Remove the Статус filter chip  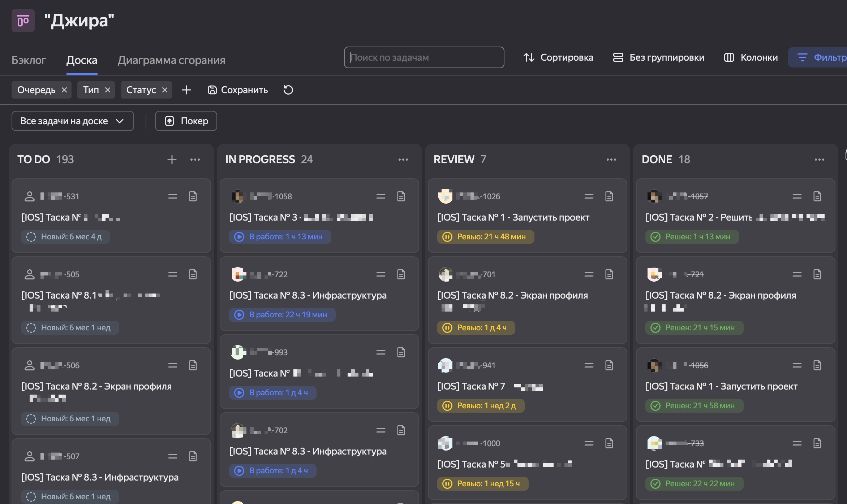click(165, 90)
